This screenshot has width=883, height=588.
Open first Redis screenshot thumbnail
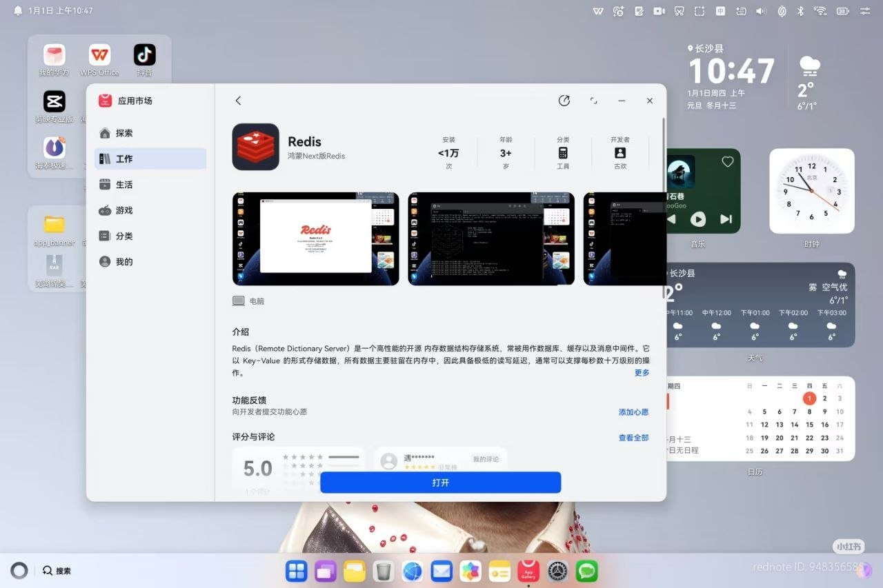point(315,239)
